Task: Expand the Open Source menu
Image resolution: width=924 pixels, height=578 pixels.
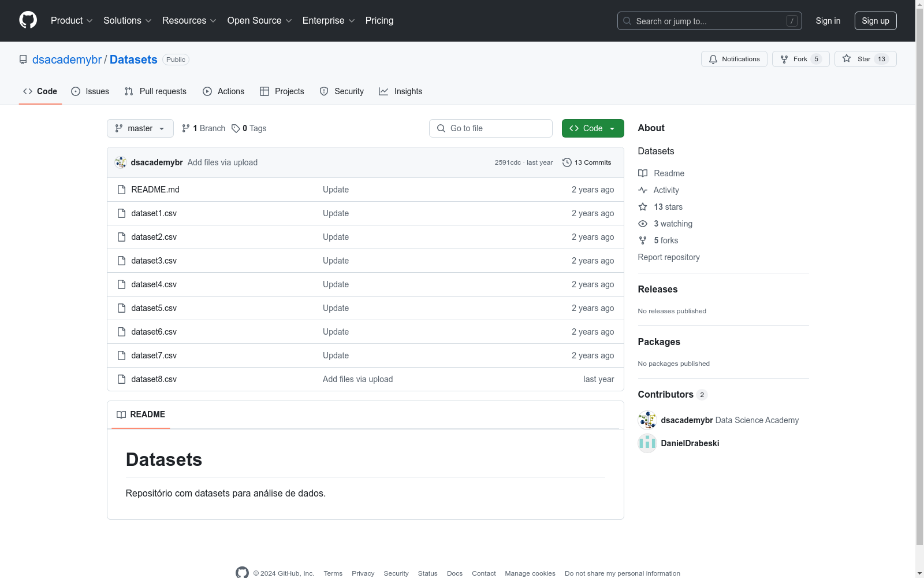Action: tap(260, 21)
